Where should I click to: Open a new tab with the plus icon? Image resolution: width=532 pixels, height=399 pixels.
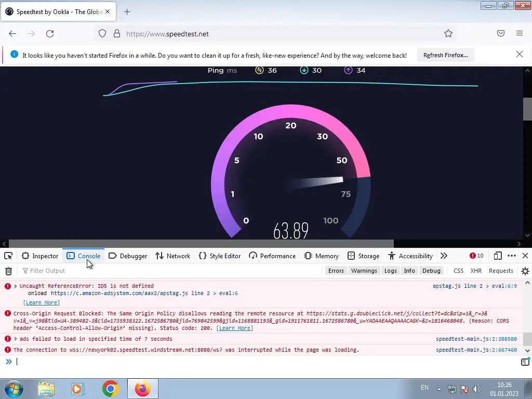point(127,12)
